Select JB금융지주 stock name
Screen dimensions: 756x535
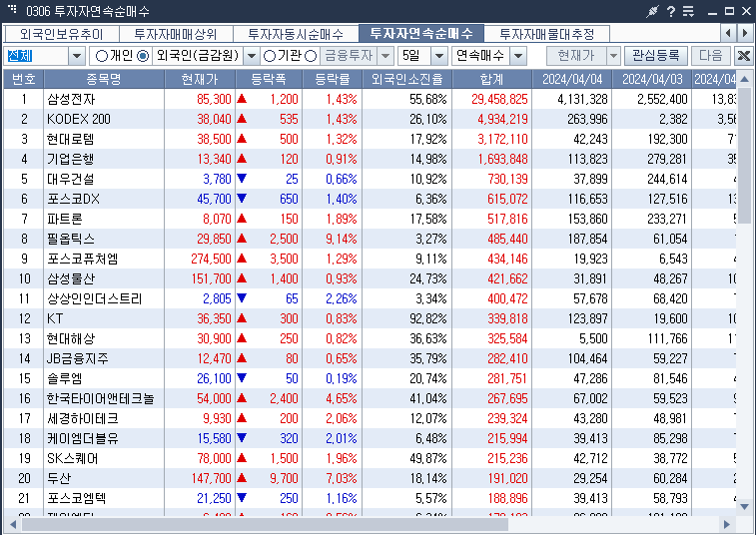pyautogui.click(x=78, y=358)
